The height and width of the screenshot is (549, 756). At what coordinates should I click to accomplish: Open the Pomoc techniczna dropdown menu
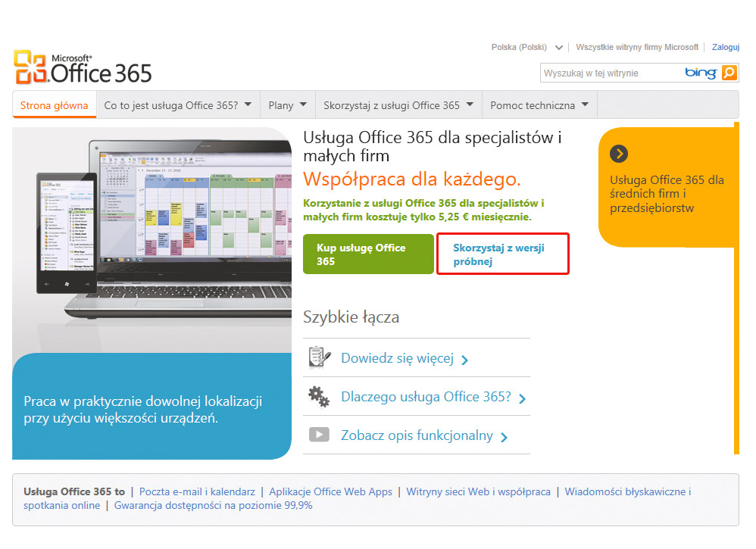tap(539, 105)
